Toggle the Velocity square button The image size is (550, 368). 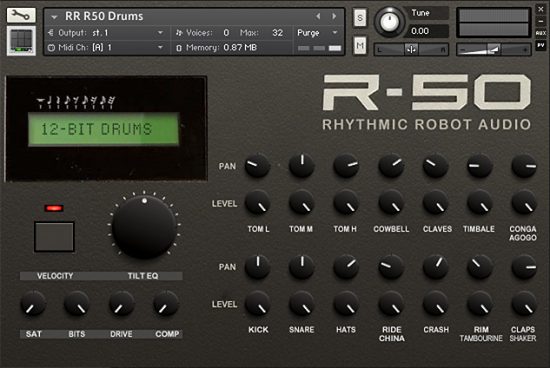pyautogui.click(x=54, y=236)
